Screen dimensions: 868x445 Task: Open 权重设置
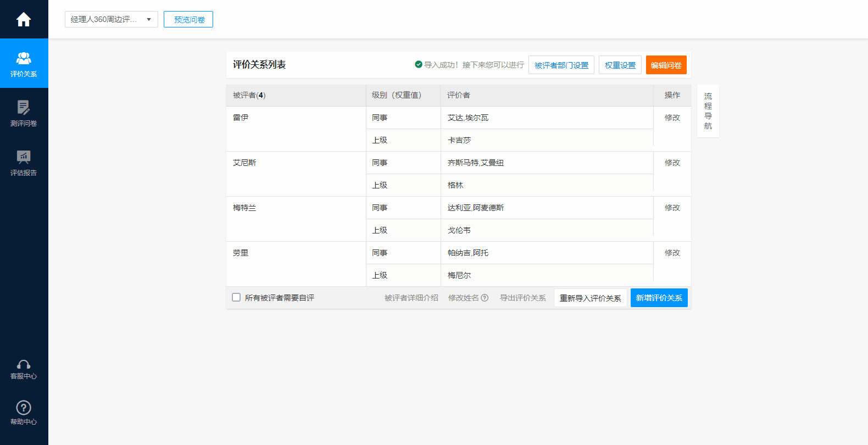[x=620, y=65]
